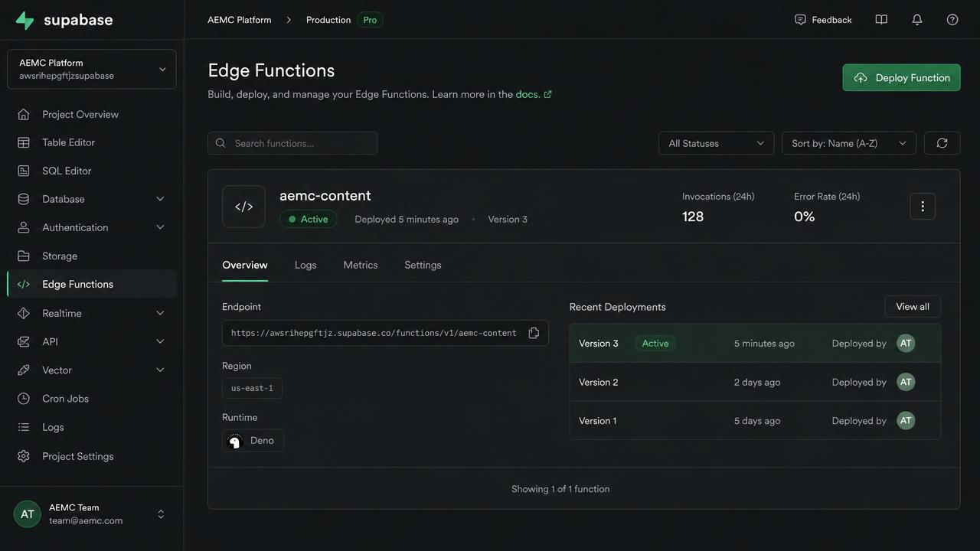Click the Cron Jobs clock icon
980x551 pixels.
point(24,399)
